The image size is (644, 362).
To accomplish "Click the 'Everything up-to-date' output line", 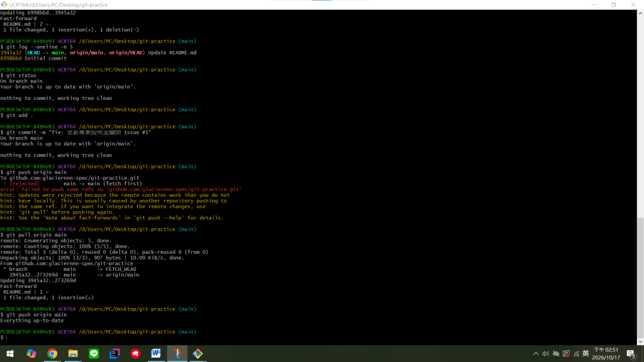I will click(x=32, y=320).
